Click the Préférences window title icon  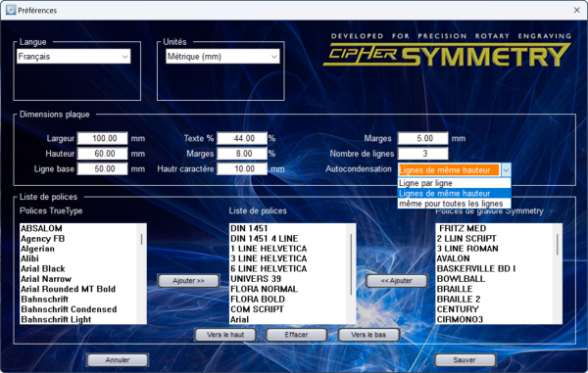[11, 10]
